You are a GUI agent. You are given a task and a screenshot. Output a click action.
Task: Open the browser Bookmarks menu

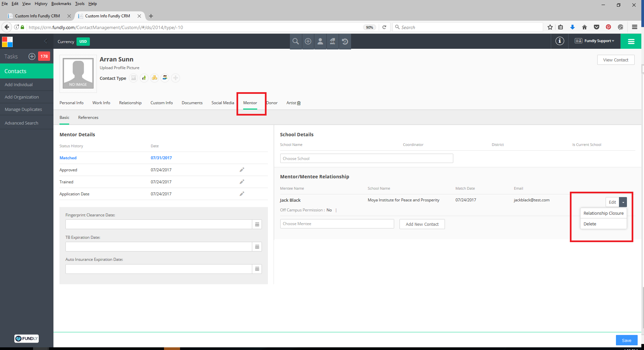(61, 4)
